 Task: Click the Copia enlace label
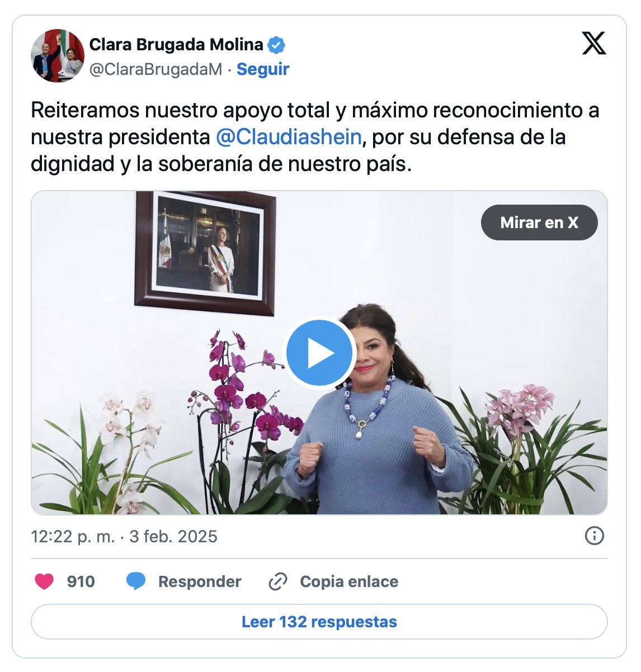349,581
